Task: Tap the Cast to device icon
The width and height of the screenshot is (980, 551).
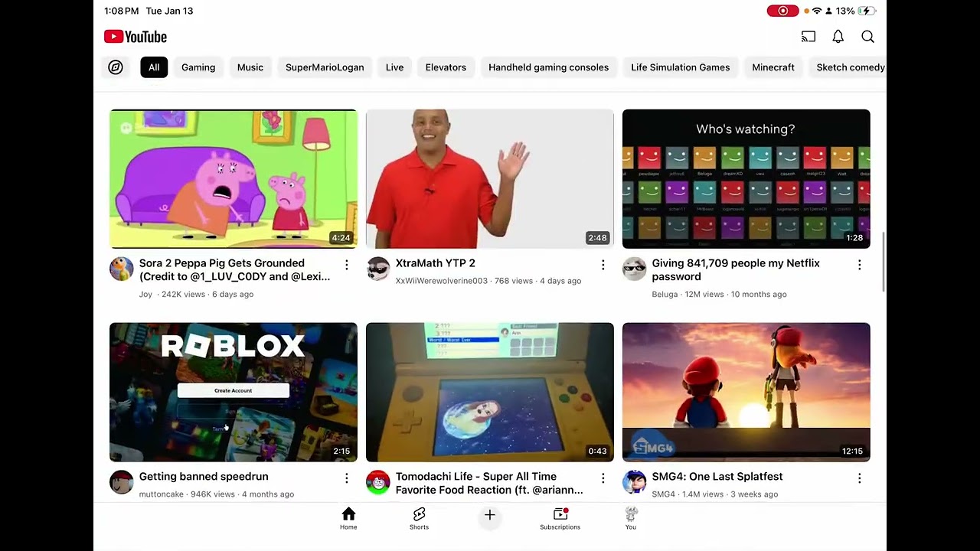Action: 808,37
